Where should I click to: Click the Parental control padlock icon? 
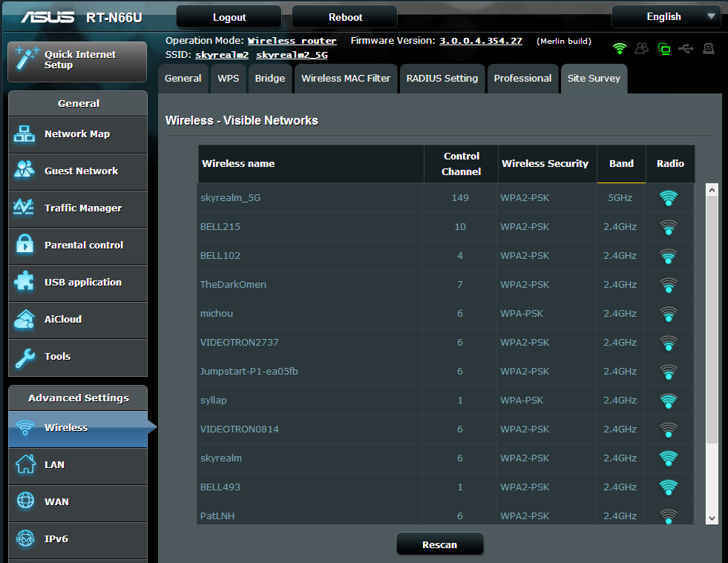[24, 244]
